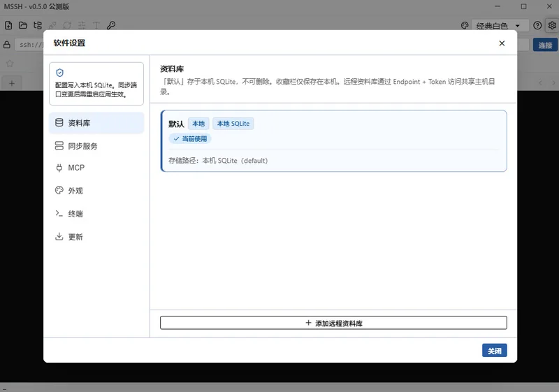This screenshot has width=559, height=392.
Task: Click the 本地 SQLite tag
Action: click(x=233, y=124)
